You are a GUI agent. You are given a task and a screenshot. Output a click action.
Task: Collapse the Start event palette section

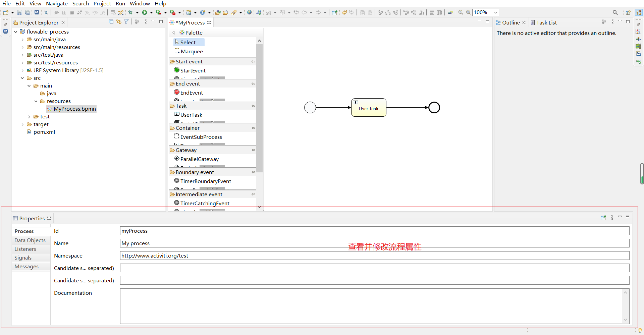point(254,62)
